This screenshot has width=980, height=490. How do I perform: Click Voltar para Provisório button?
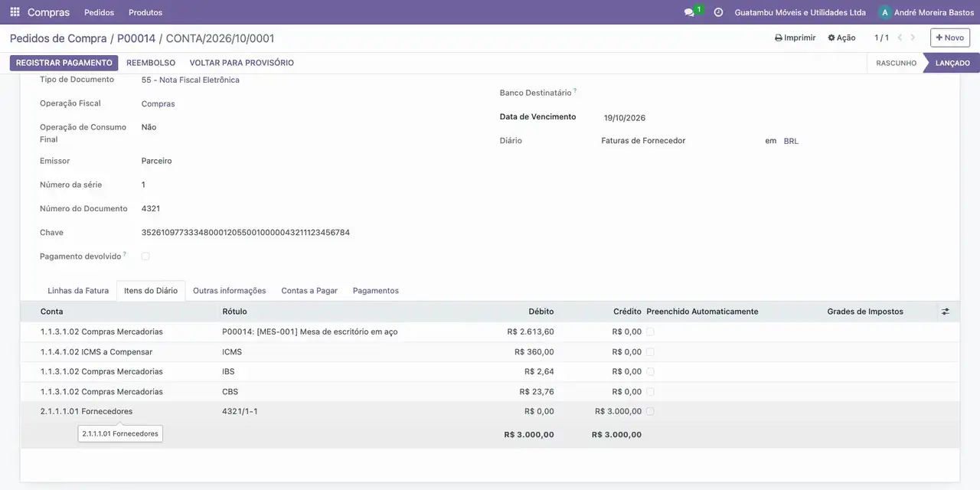click(x=241, y=63)
